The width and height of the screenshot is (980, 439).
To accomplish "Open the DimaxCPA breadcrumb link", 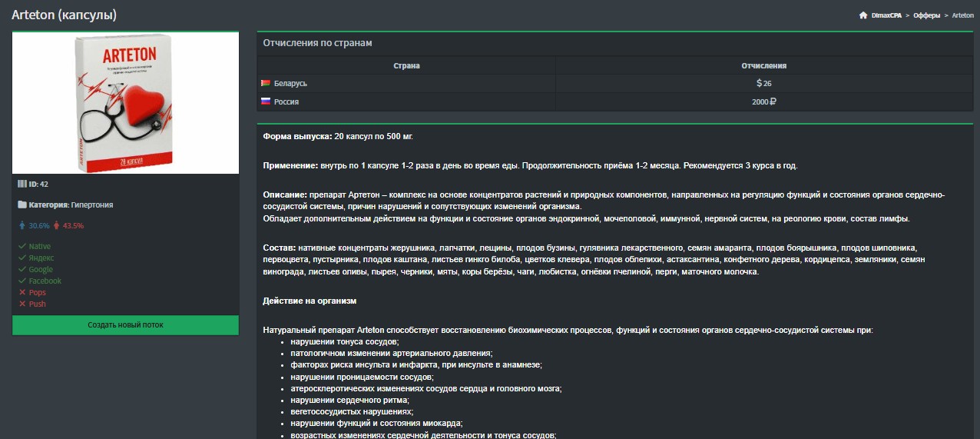I will click(x=886, y=15).
